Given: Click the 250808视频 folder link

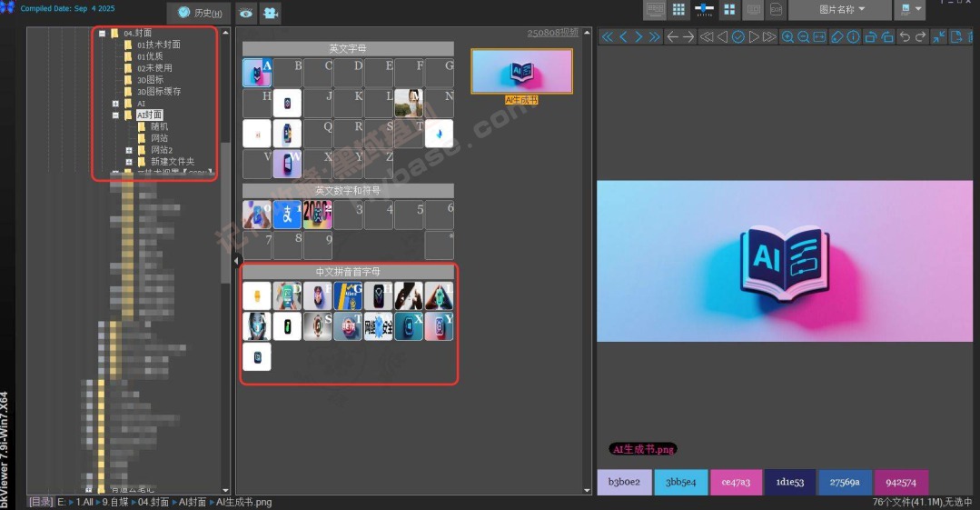Looking at the screenshot, I should (x=552, y=33).
